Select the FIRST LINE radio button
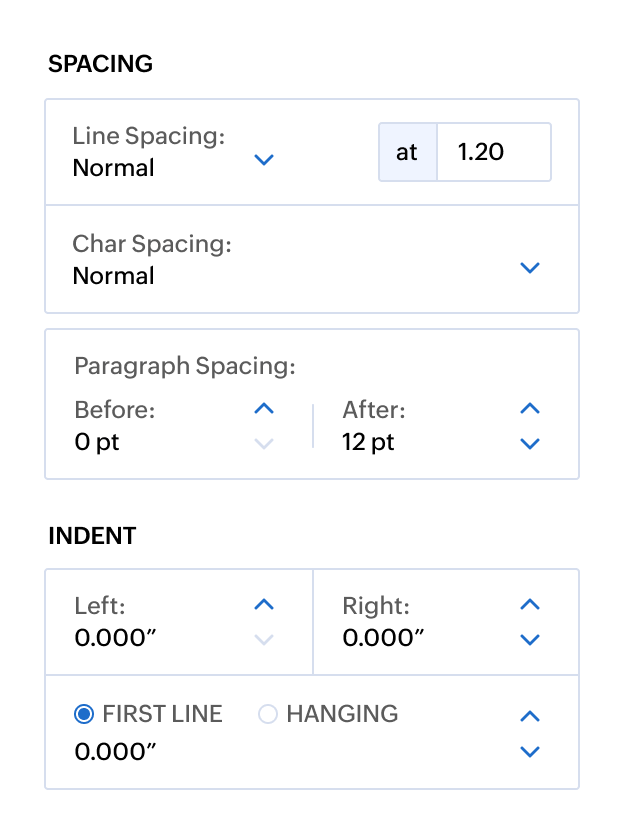Viewport: 622px width, 834px height. [84, 714]
